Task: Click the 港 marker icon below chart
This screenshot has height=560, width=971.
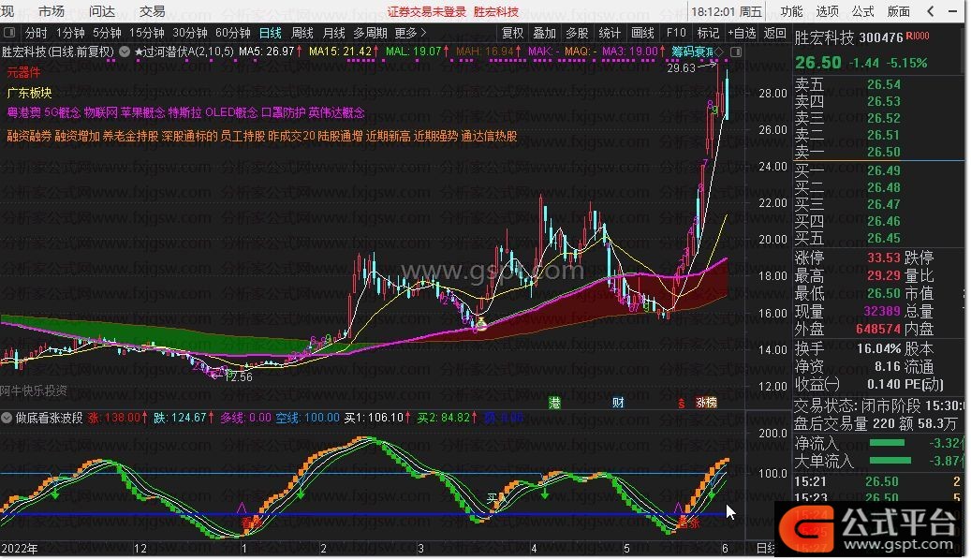Action: [x=554, y=404]
